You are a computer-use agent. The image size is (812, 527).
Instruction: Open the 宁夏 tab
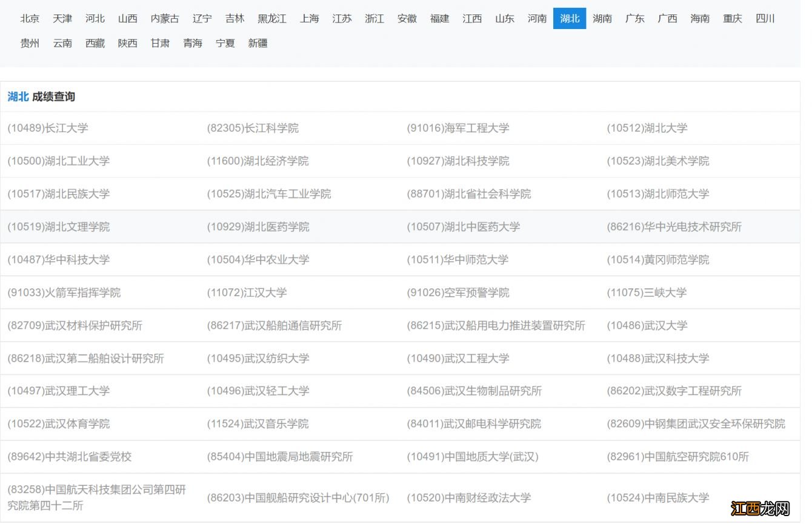point(225,43)
